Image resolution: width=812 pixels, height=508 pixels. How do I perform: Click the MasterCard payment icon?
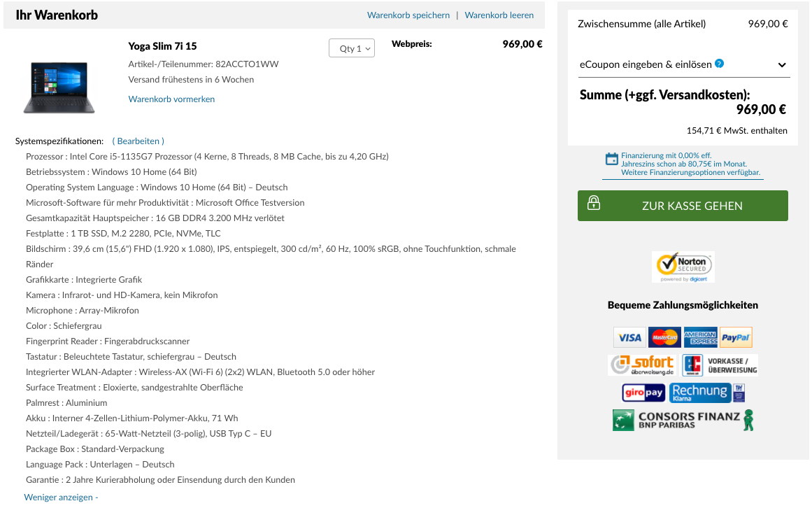664,338
